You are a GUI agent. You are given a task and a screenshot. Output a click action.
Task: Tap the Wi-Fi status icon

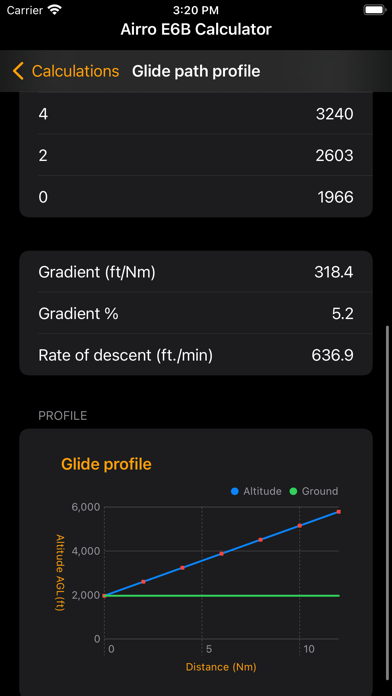[x=55, y=10]
